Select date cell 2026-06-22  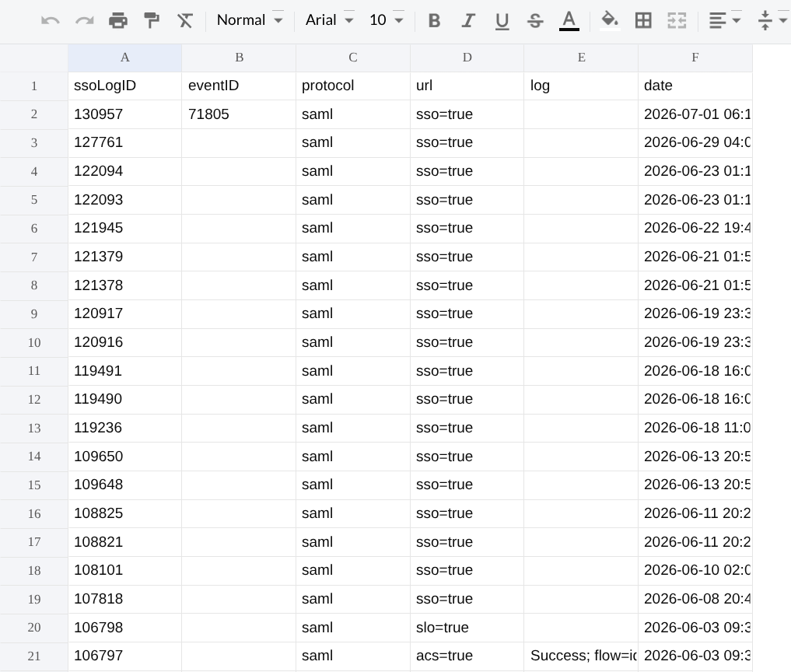[695, 229]
